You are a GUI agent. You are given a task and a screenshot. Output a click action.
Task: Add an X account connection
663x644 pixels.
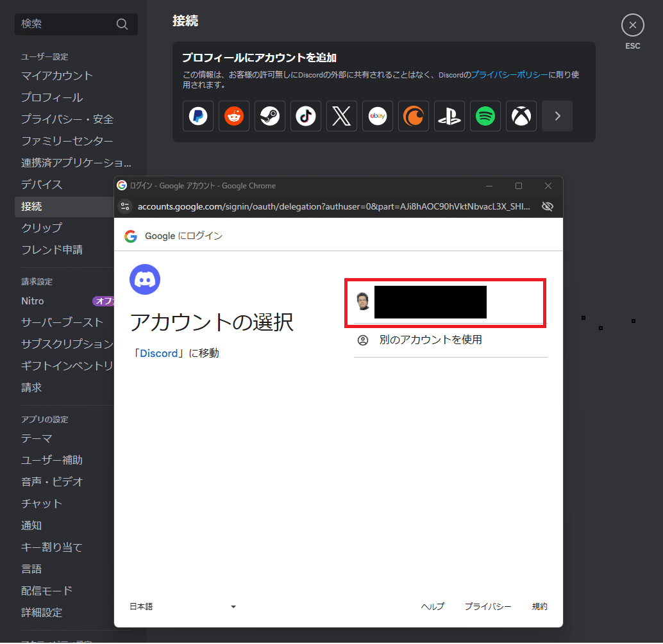tap(342, 116)
